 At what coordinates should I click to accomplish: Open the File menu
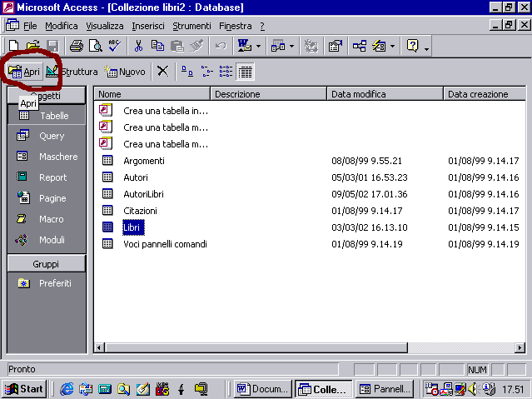(x=30, y=26)
